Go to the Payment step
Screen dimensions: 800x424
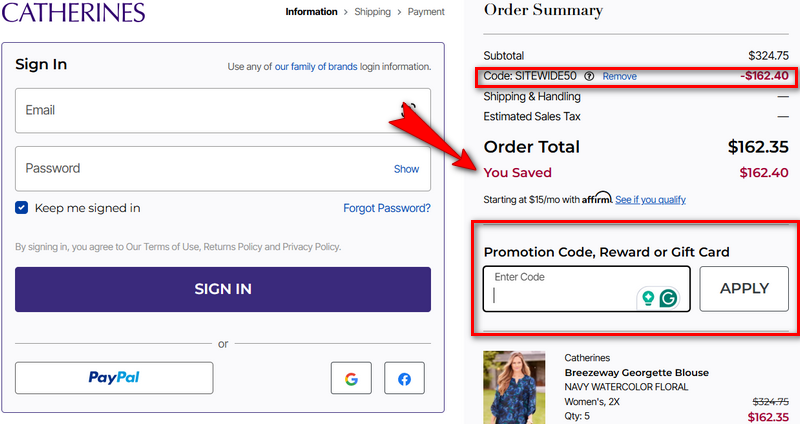tap(426, 12)
